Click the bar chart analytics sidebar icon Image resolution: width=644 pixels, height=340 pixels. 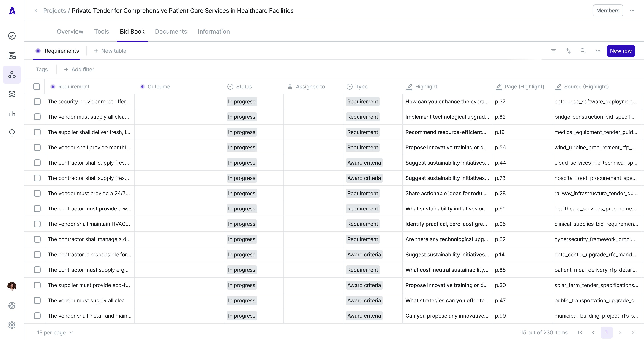(12, 113)
